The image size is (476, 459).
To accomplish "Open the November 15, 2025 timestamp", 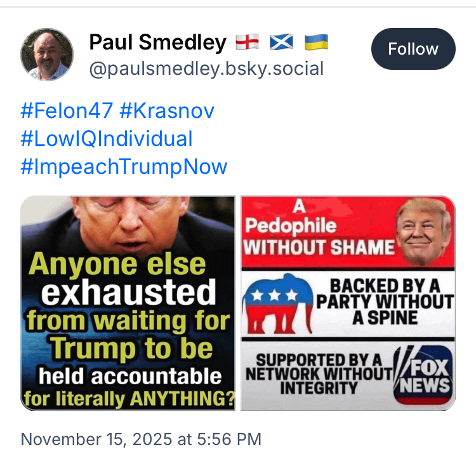I will pos(141,439).
